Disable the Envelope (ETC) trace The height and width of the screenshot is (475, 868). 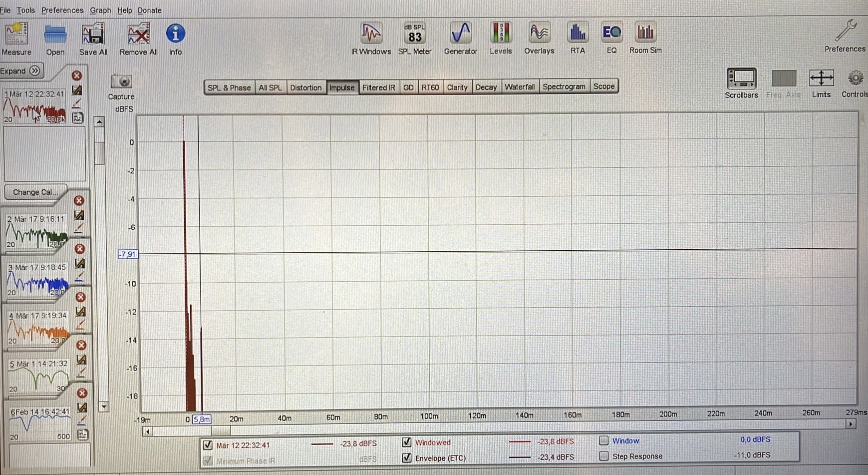tap(407, 458)
